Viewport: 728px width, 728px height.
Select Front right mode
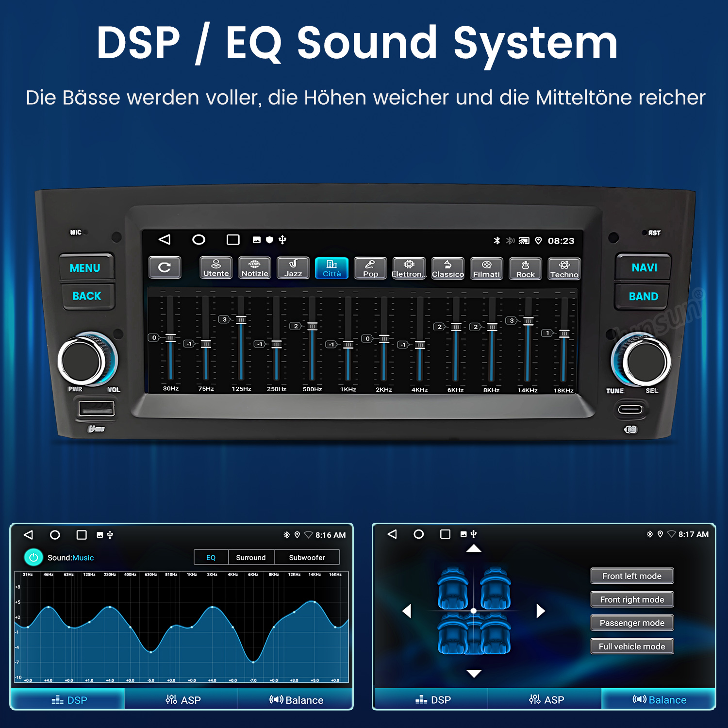pyautogui.click(x=632, y=599)
